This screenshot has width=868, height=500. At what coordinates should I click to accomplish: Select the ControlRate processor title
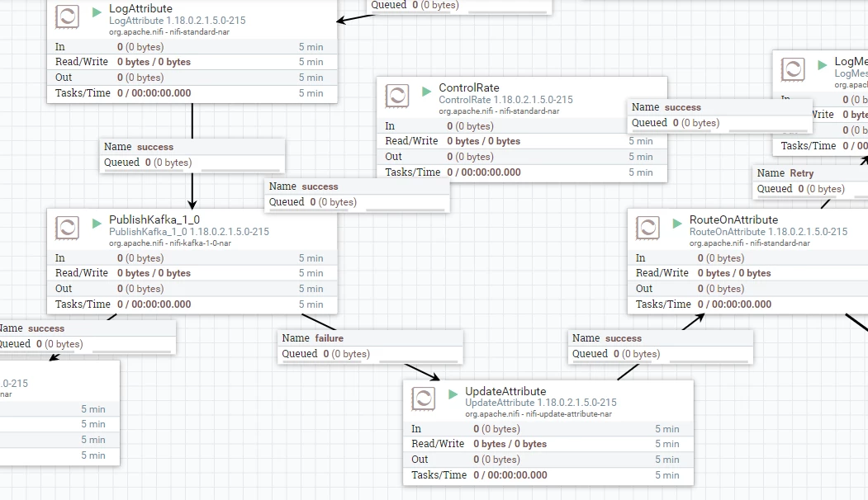(469, 88)
